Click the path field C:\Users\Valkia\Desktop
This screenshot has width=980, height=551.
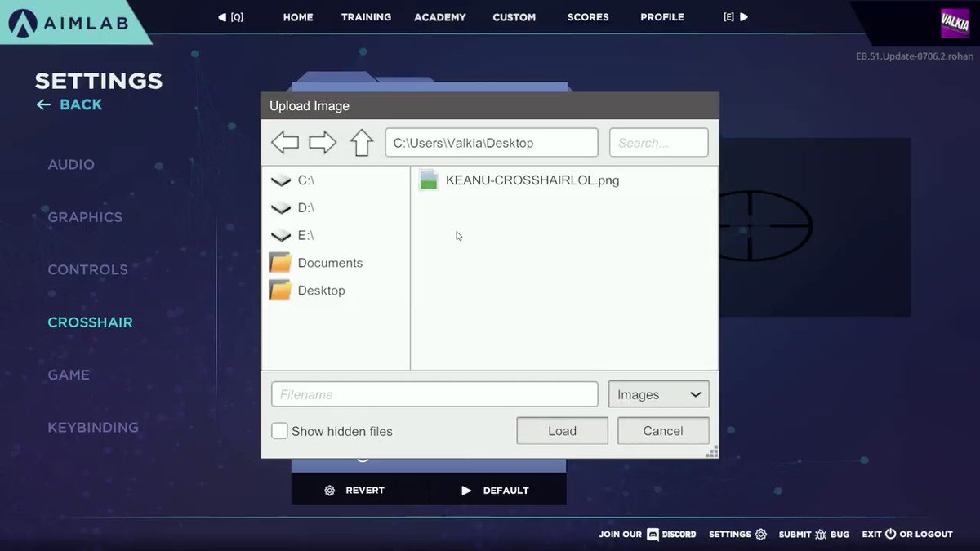tap(492, 142)
